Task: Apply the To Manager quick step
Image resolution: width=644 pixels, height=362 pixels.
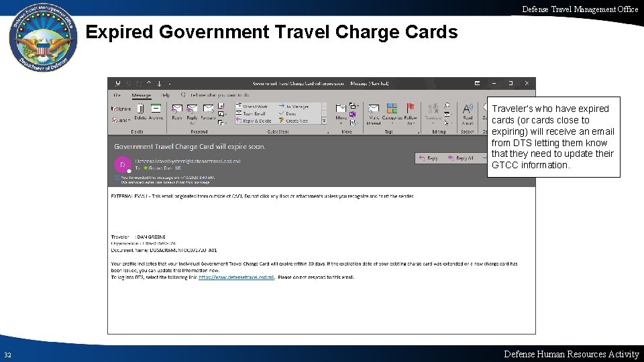Action: (294, 107)
